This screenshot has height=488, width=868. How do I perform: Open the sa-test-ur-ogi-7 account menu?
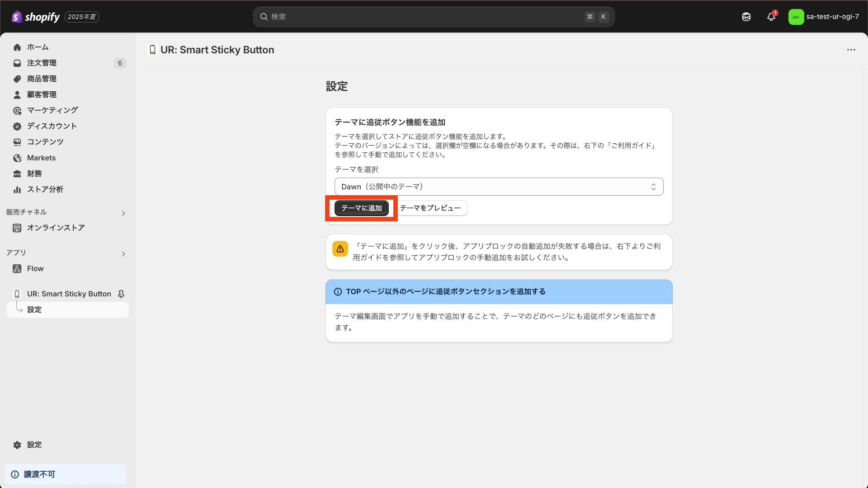click(824, 17)
